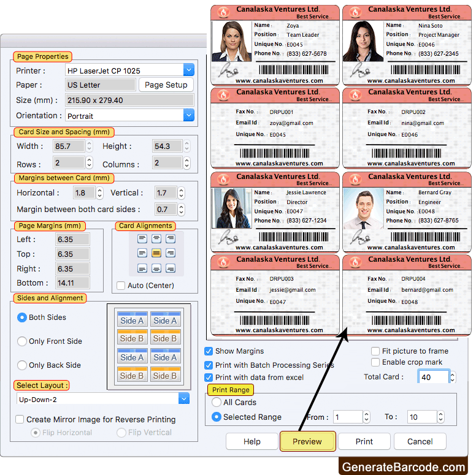Click the card Height input field
The image size is (476, 475).
click(x=167, y=146)
